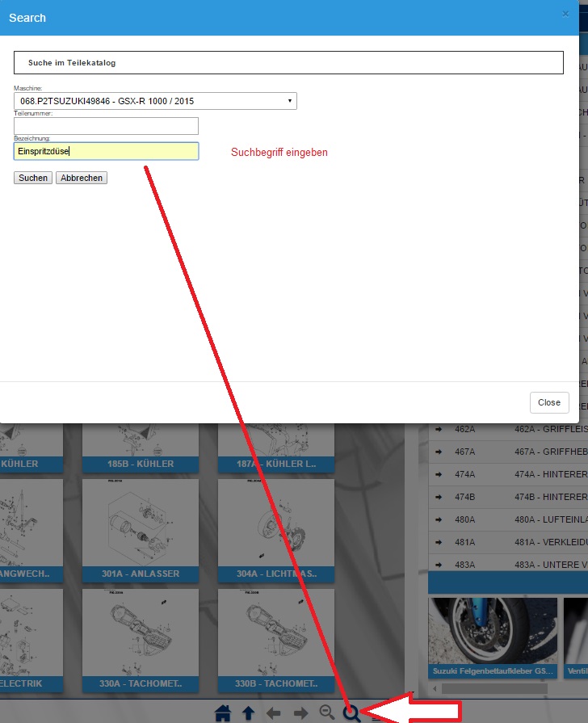This screenshot has height=723, width=588.
Task: Click into the Bezeichnung text field
Action: click(106, 151)
